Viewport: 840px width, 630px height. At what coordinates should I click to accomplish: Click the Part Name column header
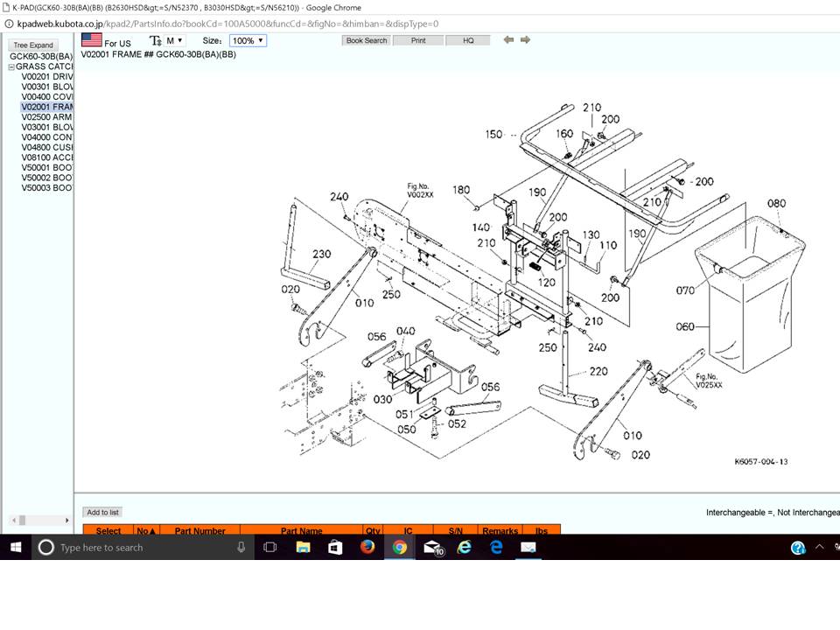click(x=302, y=530)
